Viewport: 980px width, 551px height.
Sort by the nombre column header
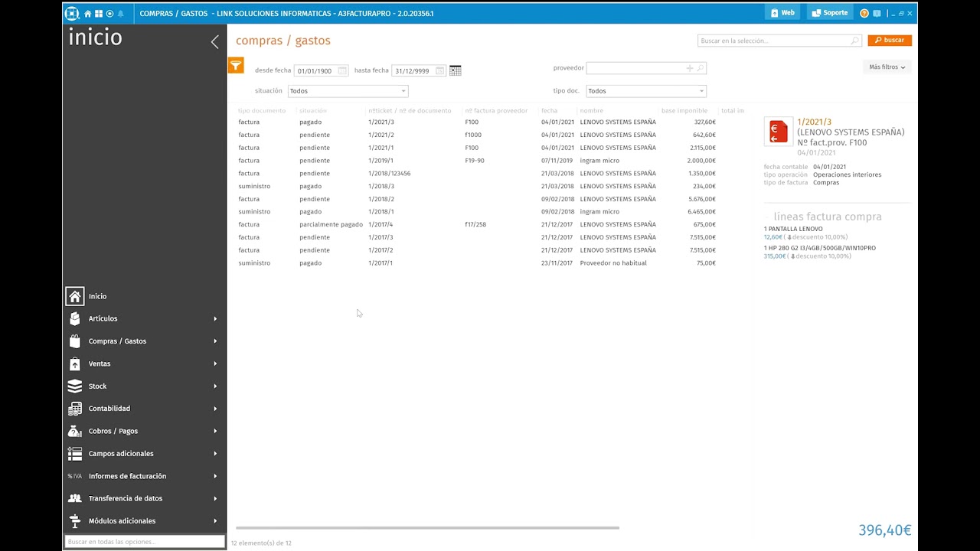pyautogui.click(x=592, y=111)
